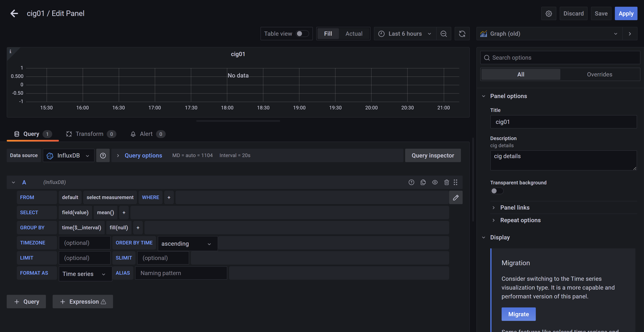Click the InfluxDB logo icon
Viewport: 644px width, 332px height.
pos(50,156)
